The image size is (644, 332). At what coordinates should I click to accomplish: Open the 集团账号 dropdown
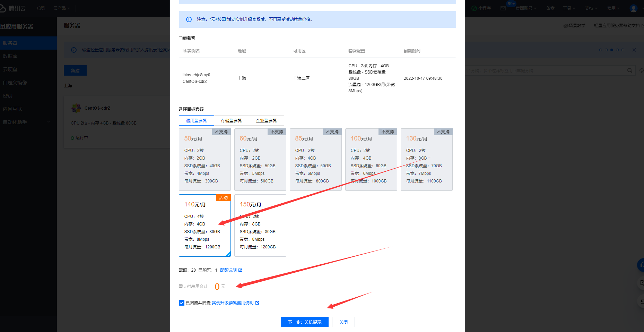pyautogui.click(x=526, y=8)
